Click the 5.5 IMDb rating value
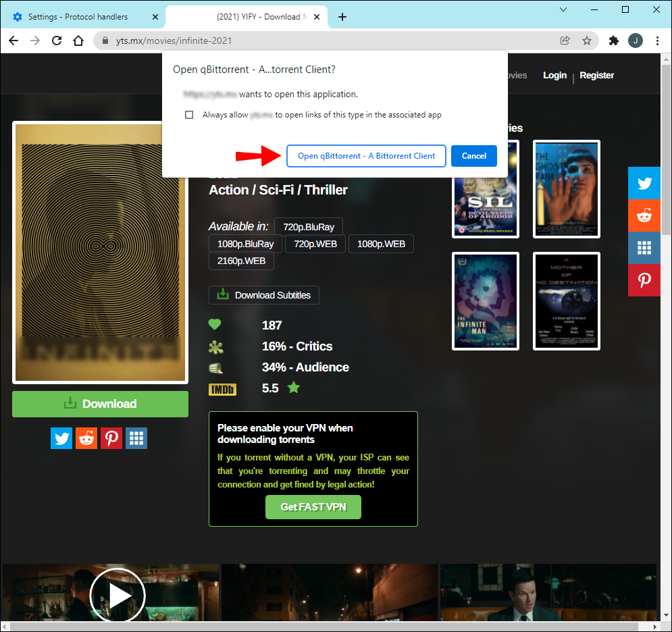This screenshot has height=632, width=672. [270, 388]
